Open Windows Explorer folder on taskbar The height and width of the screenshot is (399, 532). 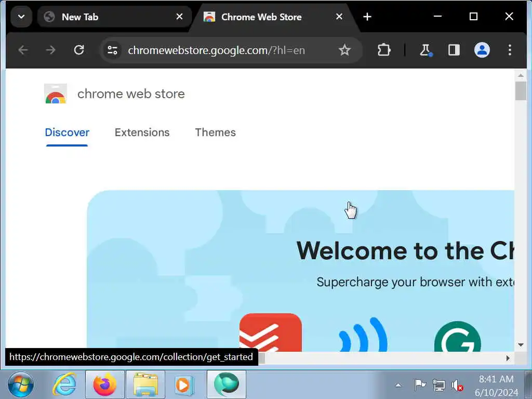click(145, 385)
